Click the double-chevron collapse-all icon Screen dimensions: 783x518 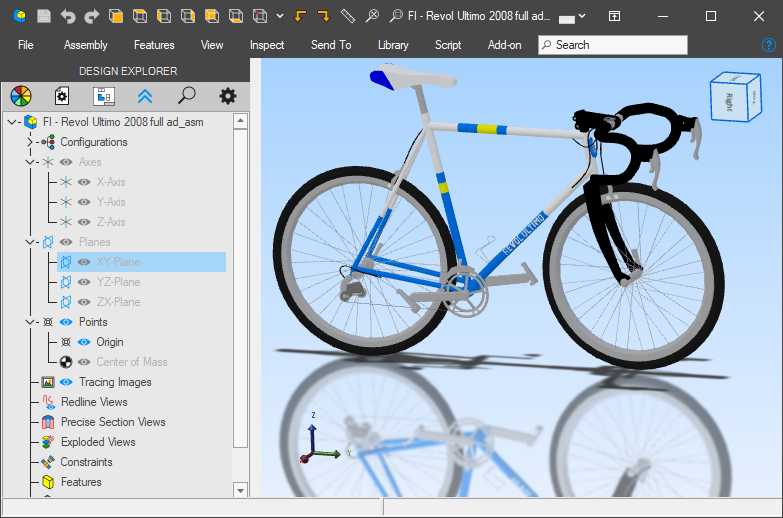145,96
